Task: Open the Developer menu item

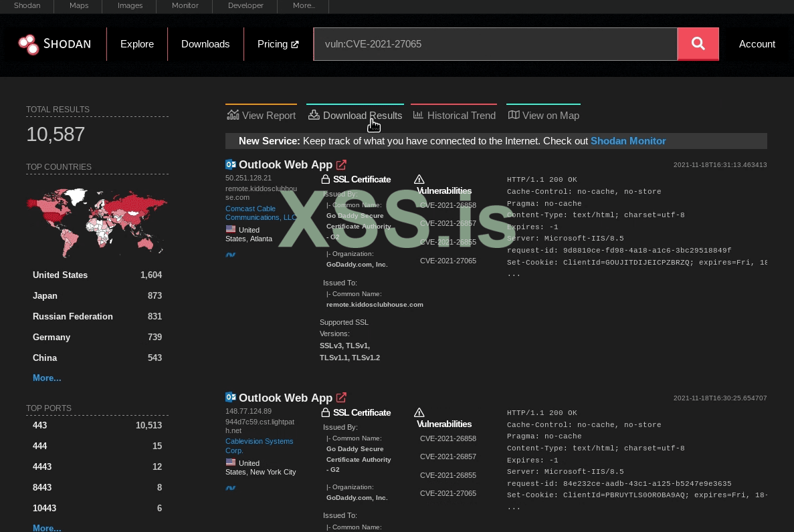Action: (x=245, y=6)
